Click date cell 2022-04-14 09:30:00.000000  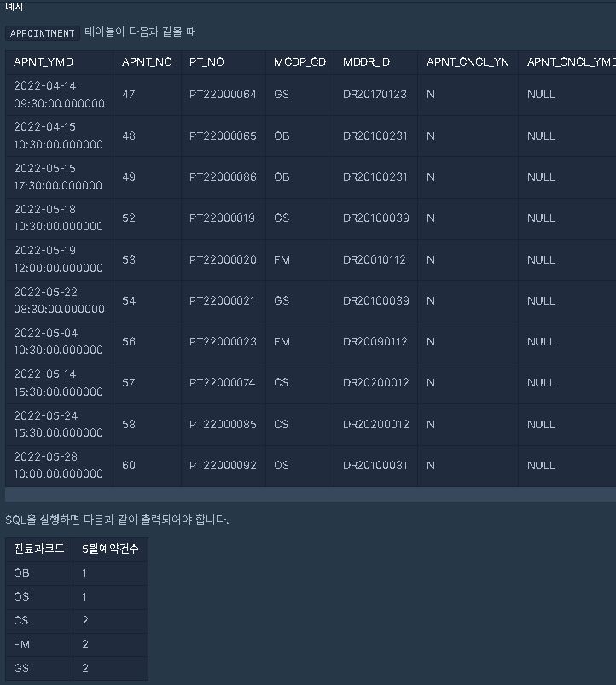[x=59, y=95]
